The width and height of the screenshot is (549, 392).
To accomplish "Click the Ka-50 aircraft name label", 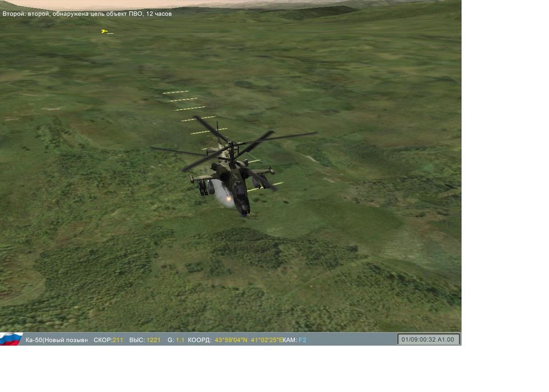I will click(x=57, y=340).
